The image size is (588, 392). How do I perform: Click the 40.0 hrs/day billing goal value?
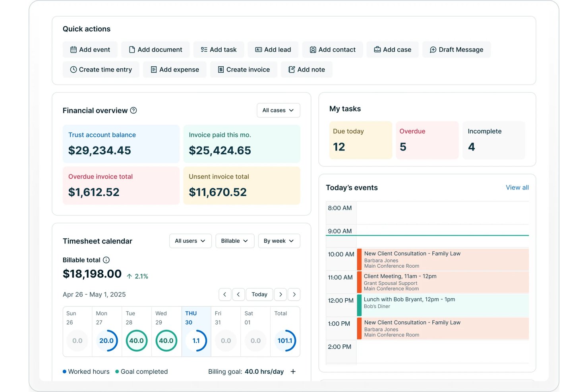click(264, 371)
